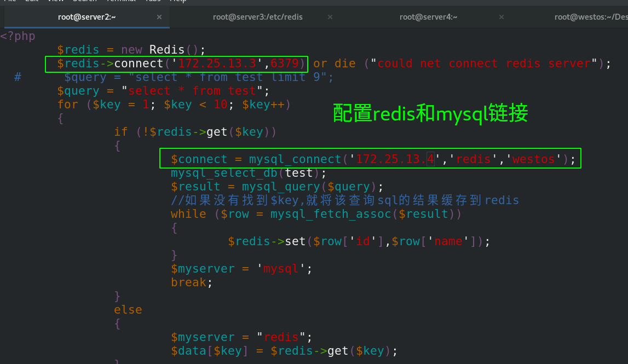Close the root@server3 tab
This screenshot has width=628, height=364.
tap(330, 17)
